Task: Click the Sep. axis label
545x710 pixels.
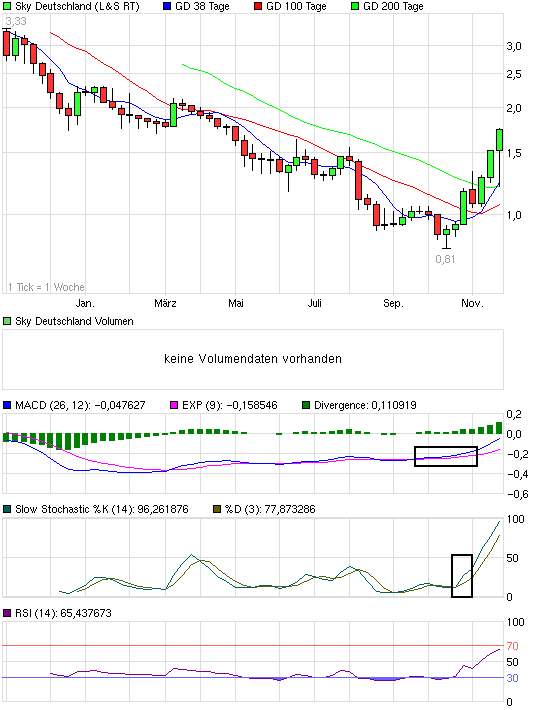Action: pos(393,303)
